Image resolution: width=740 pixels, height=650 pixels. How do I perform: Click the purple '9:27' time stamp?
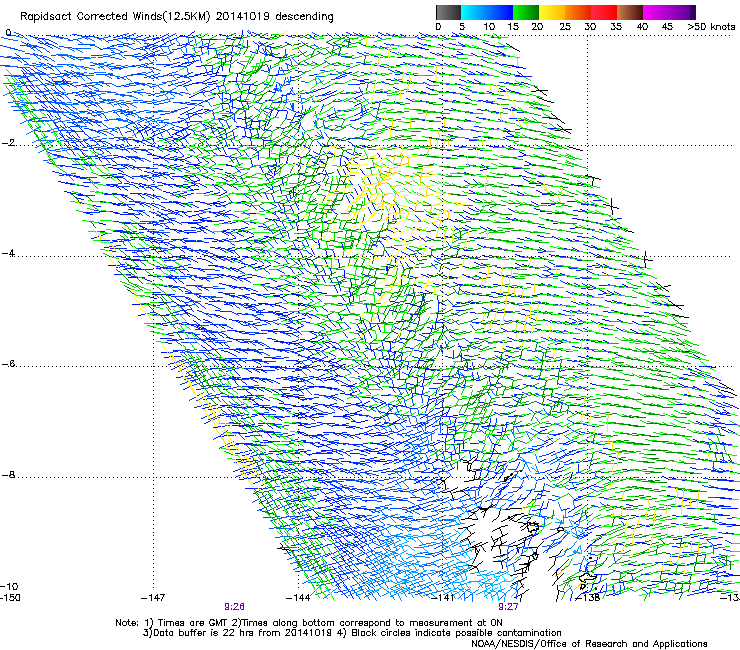[x=508, y=607]
